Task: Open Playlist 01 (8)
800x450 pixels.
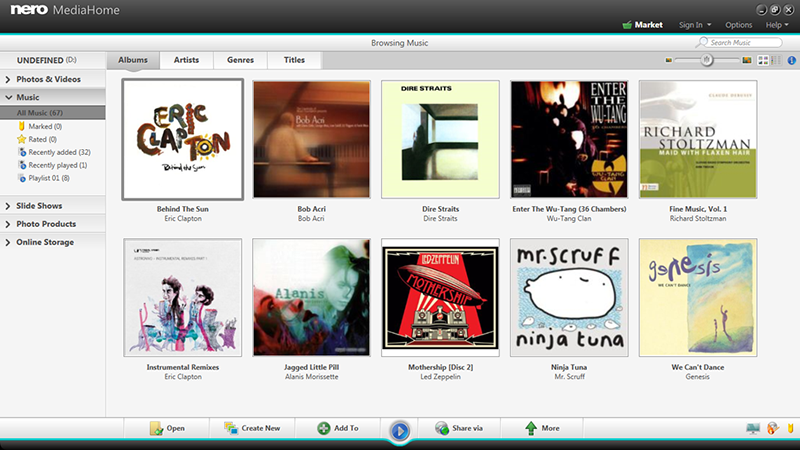Action: point(49,178)
